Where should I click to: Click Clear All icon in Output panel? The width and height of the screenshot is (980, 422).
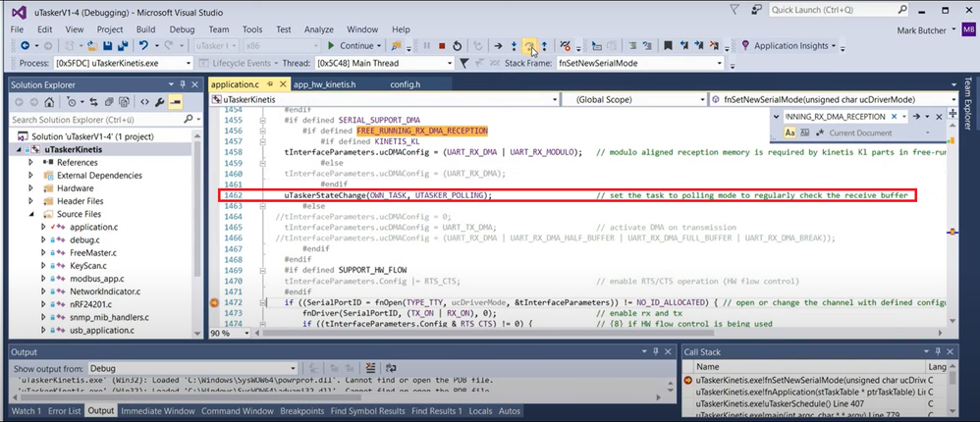click(370, 368)
